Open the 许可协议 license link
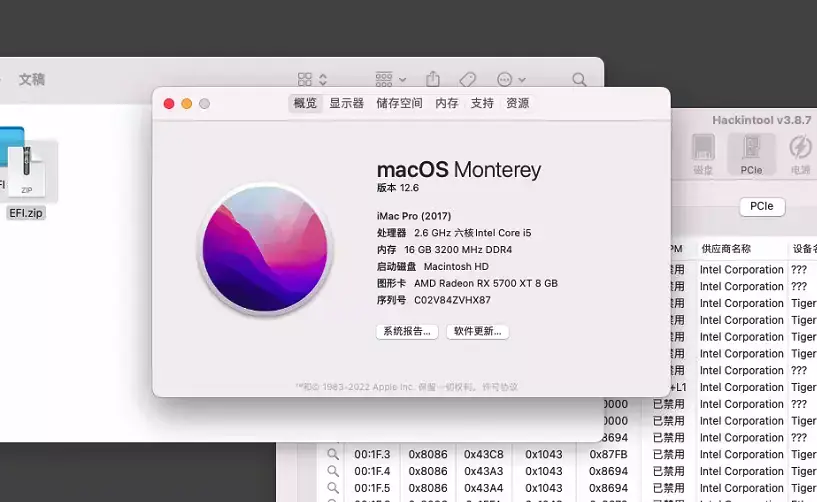 [x=500, y=387]
